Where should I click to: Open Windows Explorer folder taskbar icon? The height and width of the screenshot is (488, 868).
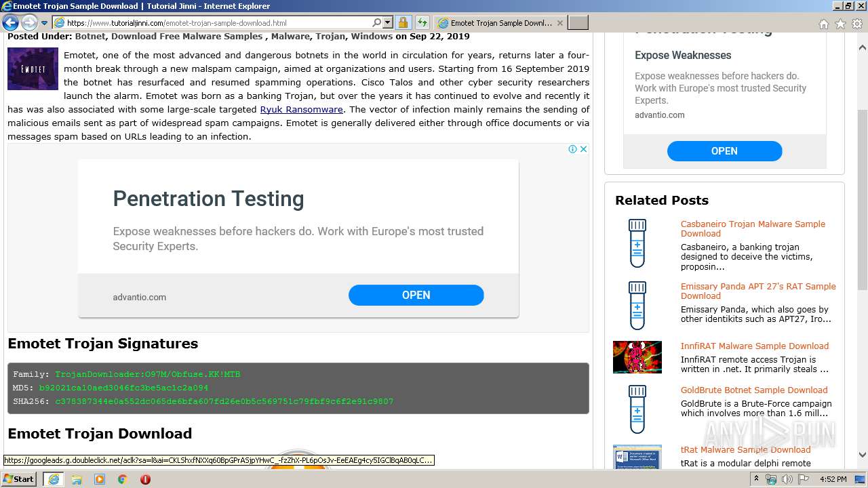77,479
